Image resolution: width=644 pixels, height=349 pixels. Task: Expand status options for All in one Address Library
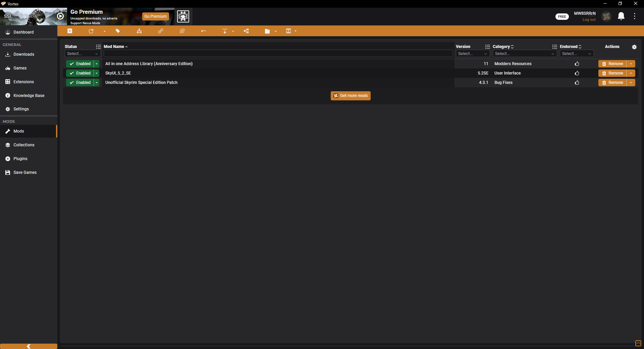point(97,64)
